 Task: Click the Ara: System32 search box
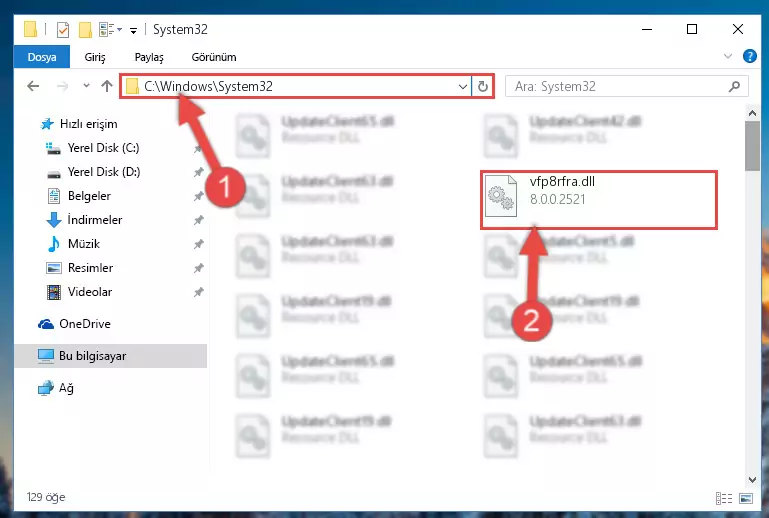[x=626, y=86]
